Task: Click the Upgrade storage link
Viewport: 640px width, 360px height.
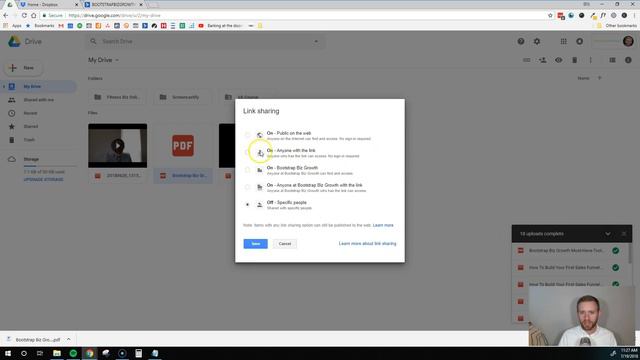Action: pos(43,180)
